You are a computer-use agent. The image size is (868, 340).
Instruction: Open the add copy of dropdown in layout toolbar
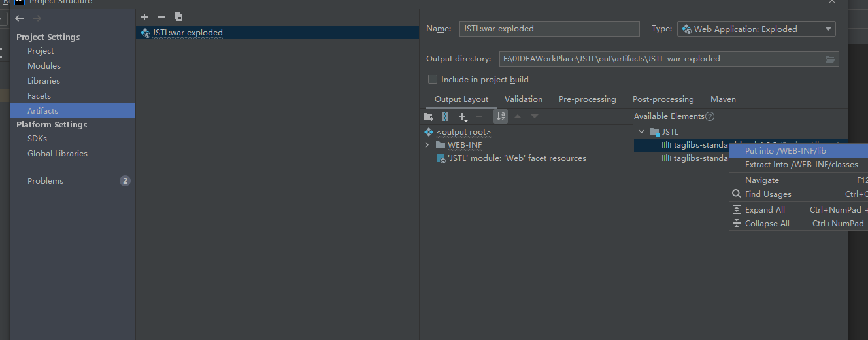pos(463,116)
